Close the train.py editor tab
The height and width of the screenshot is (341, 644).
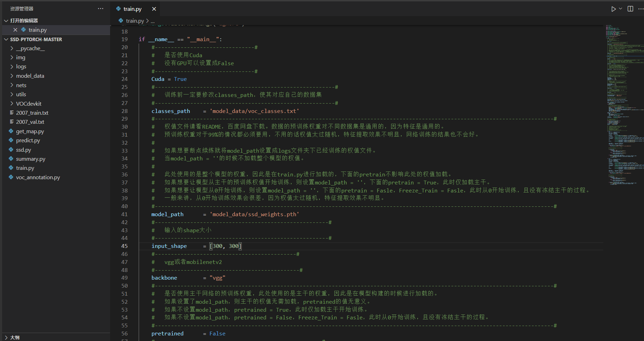154,9
